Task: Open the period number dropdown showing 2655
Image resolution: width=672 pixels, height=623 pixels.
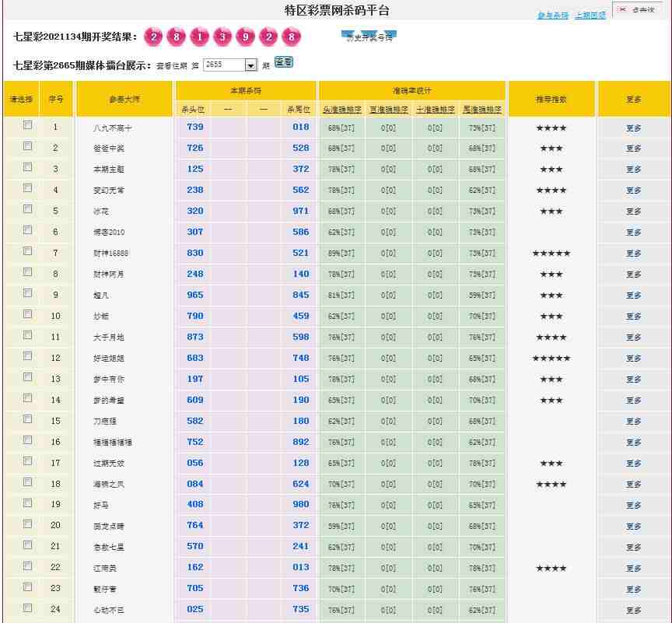Action: coord(250,65)
